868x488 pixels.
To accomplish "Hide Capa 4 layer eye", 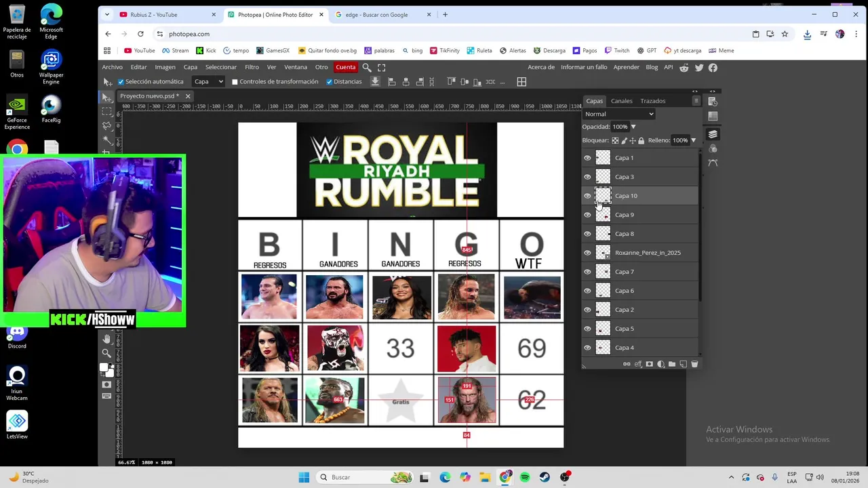I will pyautogui.click(x=587, y=348).
